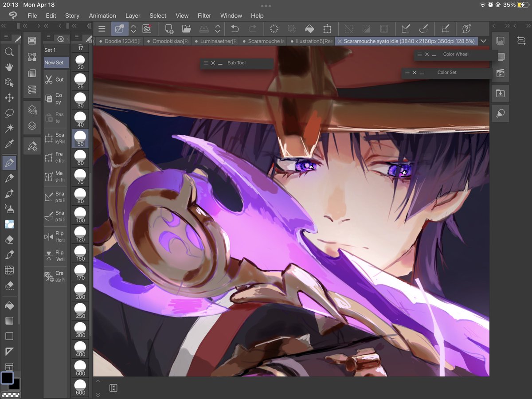Switch to Illustration6 document tab
The height and width of the screenshot is (399, 532).
pyautogui.click(x=312, y=41)
